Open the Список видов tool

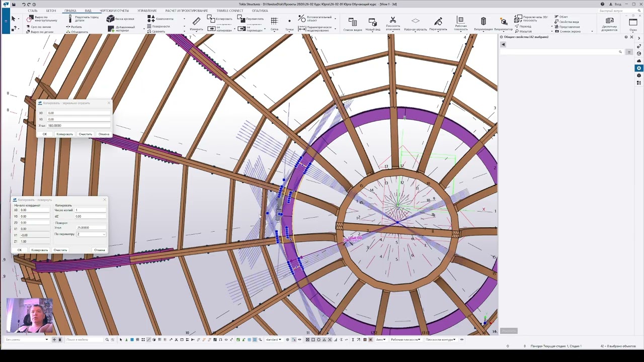(x=352, y=24)
